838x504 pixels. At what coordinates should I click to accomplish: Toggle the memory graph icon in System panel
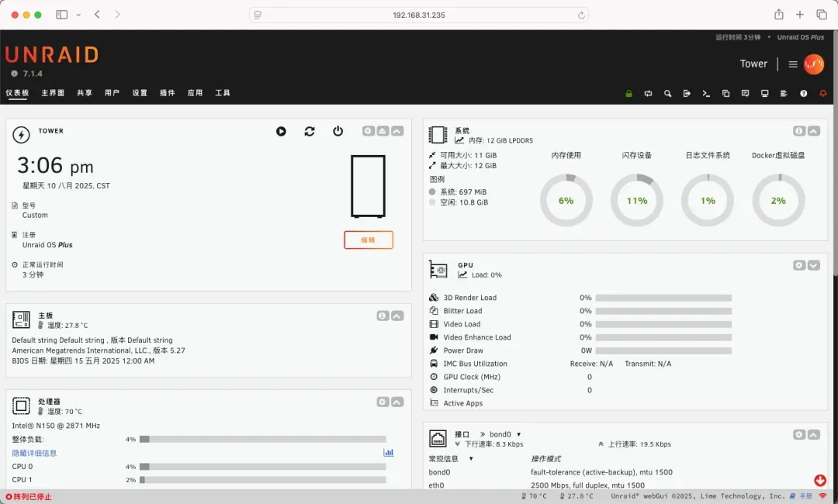[x=460, y=141]
